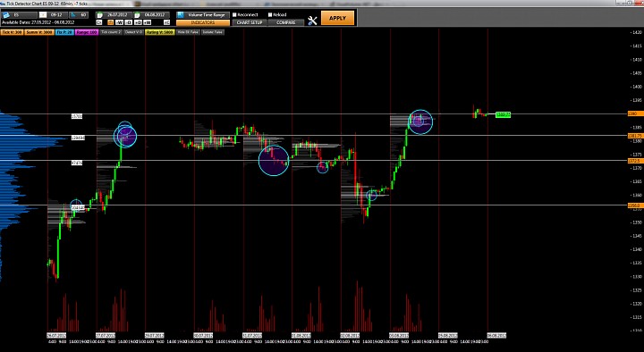The width and height of the screenshot is (644, 352).
Task: Click the +W shift week forward button
Action: (x=147, y=22)
